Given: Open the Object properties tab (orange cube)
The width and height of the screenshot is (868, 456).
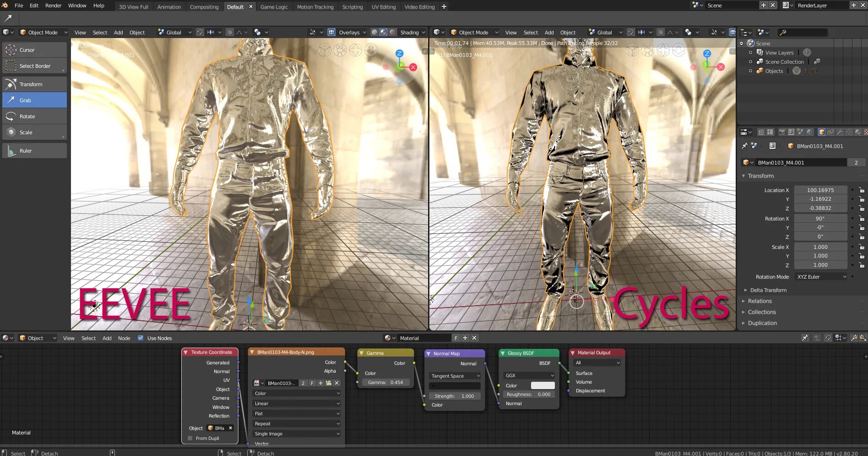Looking at the screenshot, I should (822, 132).
